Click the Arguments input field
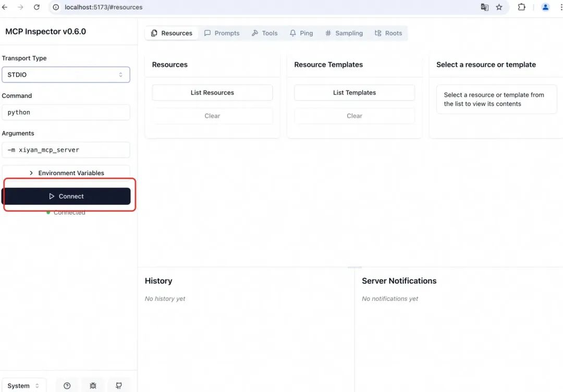The height and width of the screenshot is (392, 563). point(66,150)
